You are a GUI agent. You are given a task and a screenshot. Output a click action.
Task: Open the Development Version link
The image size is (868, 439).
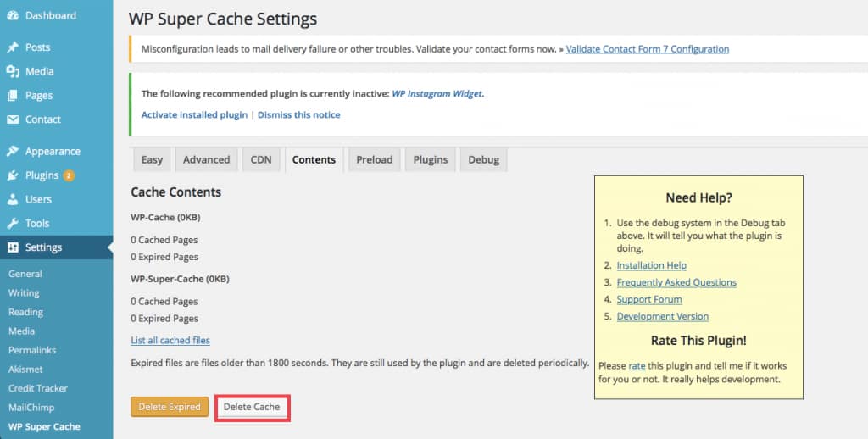(x=663, y=317)
